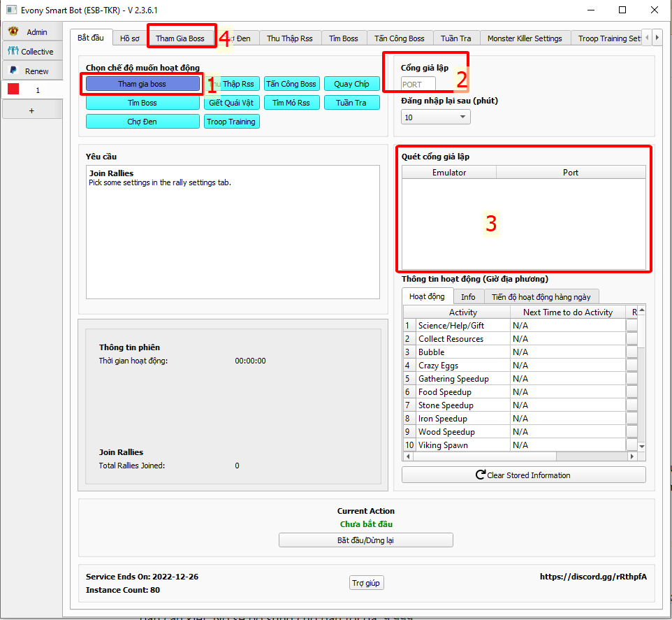Select the Viking Spawn row
This screenshot has width=672, height=620.
[x=520, y=445]
